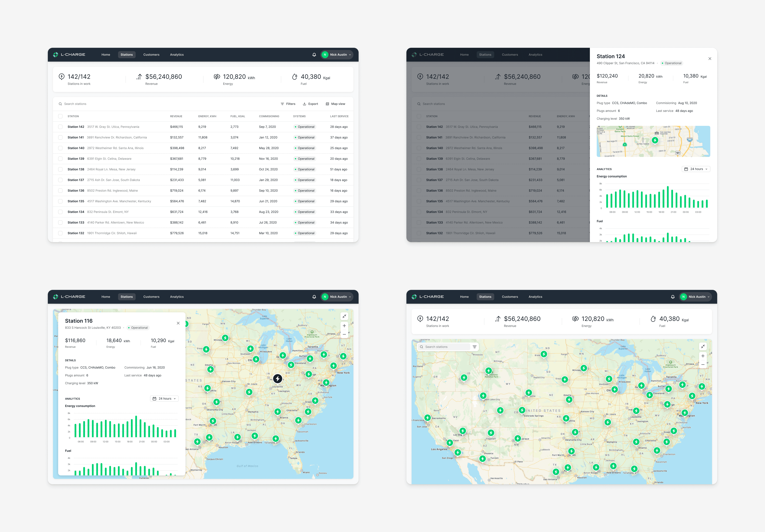Click the green station marker on the San Francisco mini map
Viewport: 765px width, 532px height.
(655, 141)
